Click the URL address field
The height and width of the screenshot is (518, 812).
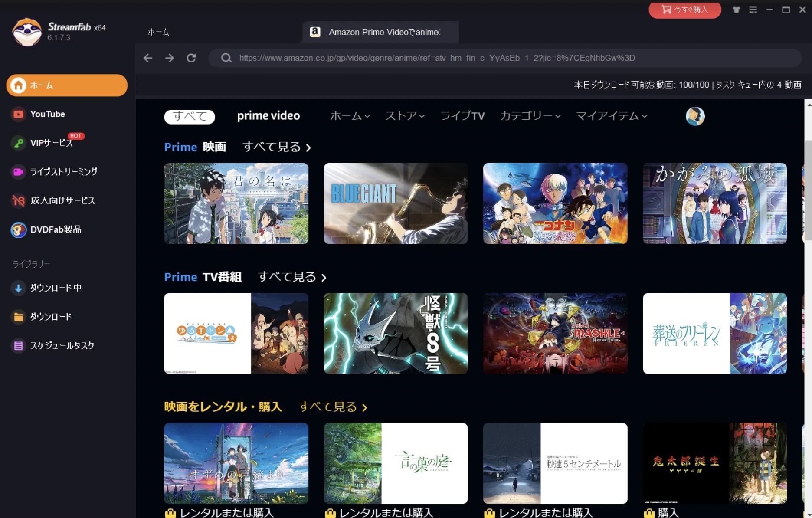pyautogui.click(x=505, y=58)
